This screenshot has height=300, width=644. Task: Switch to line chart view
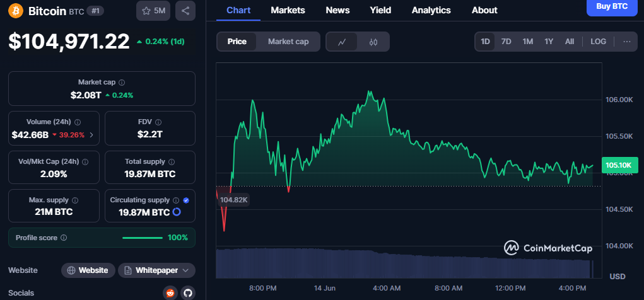(x=342, y=42)
